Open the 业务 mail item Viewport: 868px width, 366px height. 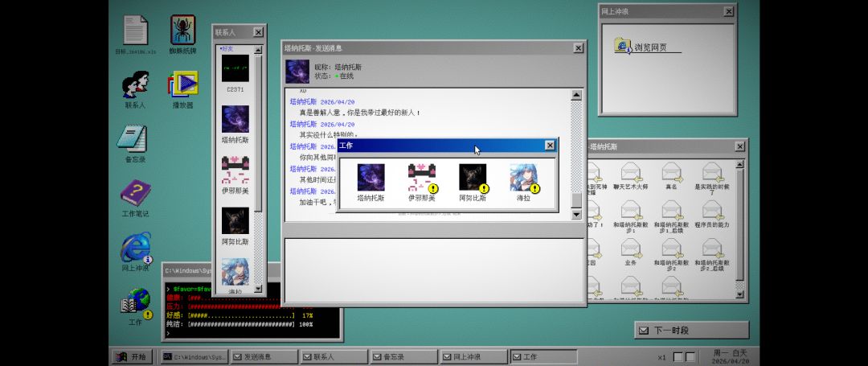(x=631, y=253)
